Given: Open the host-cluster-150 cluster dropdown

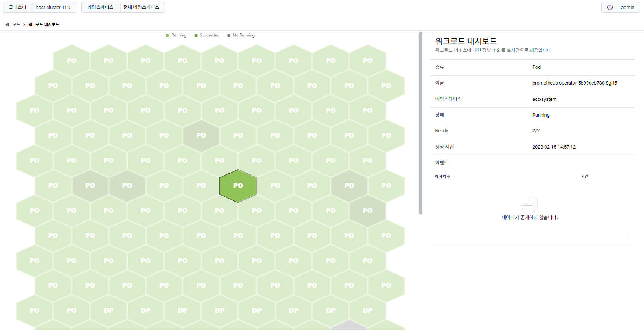Looking at the screenshot, I should pyautogui.click(x=53, y=7).
